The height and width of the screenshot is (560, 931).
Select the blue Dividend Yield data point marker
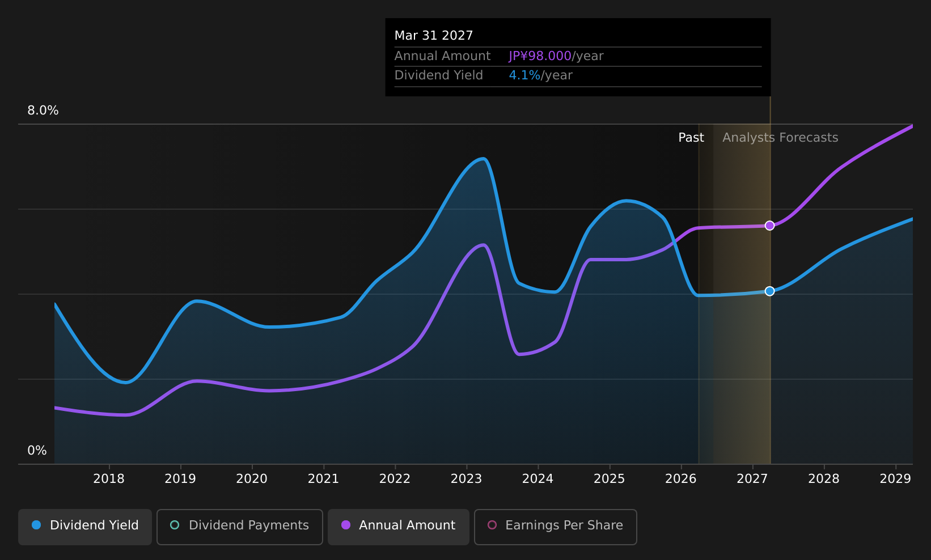[769, 291]
